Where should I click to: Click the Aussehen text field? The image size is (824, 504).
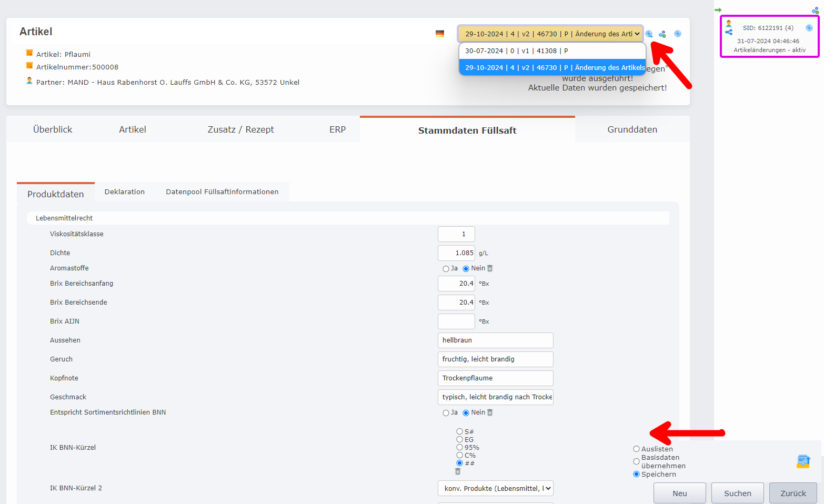[495, 340]
